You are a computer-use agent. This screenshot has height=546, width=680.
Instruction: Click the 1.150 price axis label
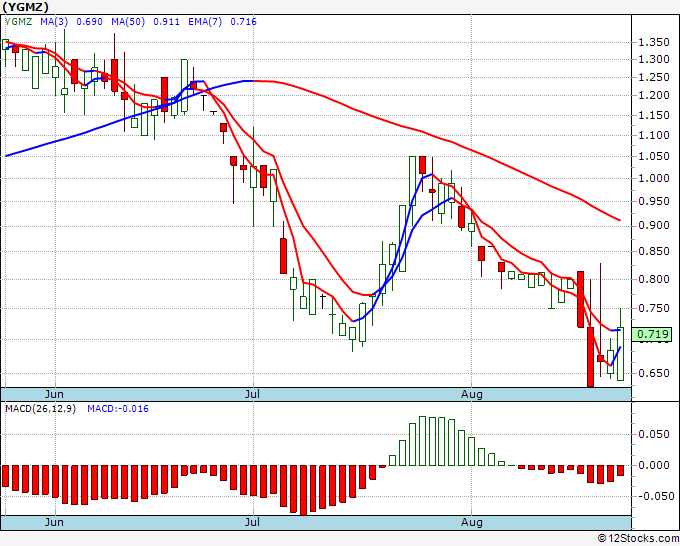point(654,115)
